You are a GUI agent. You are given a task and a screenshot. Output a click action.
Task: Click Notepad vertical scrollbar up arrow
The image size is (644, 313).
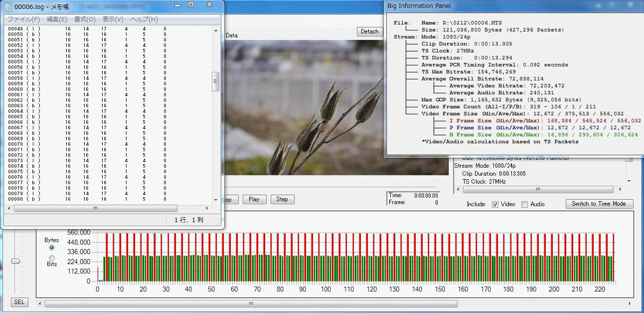(216, 29)
